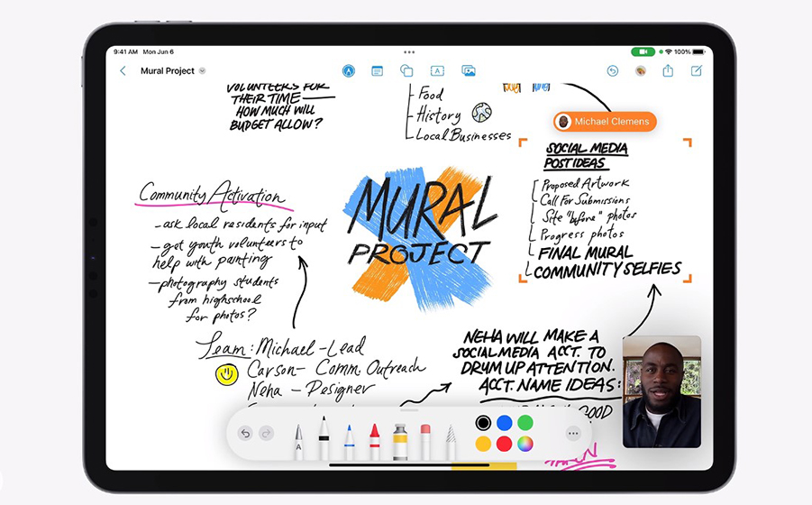This screenshot has height=505, width=812.
Task: Select the drawing markup pen icon in top toolbar
Action: tap(349, 71)
